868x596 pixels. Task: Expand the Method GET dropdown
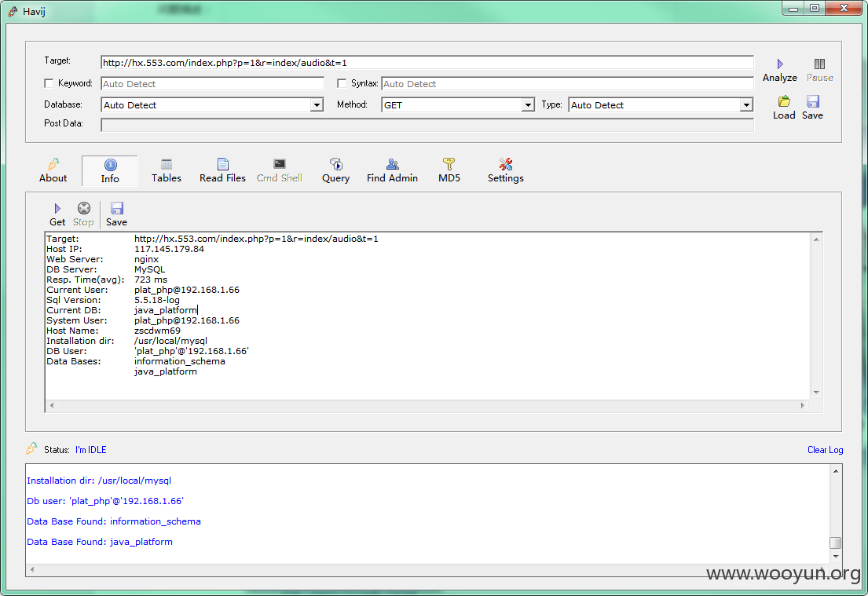point(528,104)
